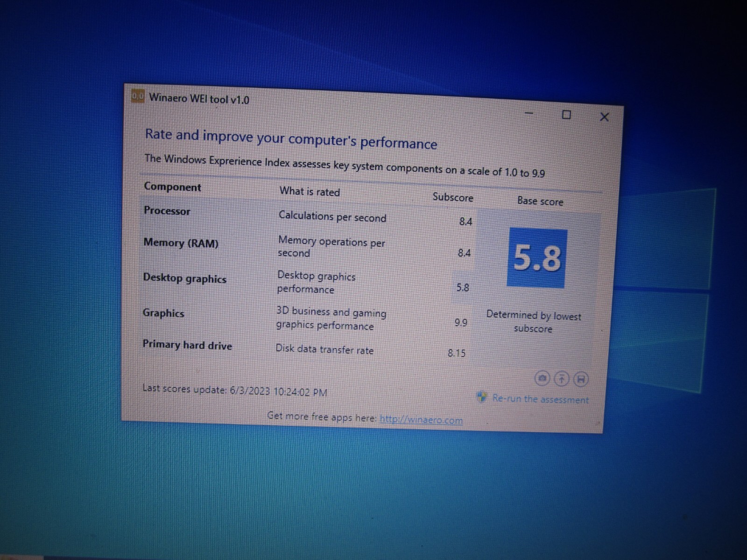This screenshot has height=560, width=747.
Task: Click the floppy disk save icon
Action: tap(581, 379)
